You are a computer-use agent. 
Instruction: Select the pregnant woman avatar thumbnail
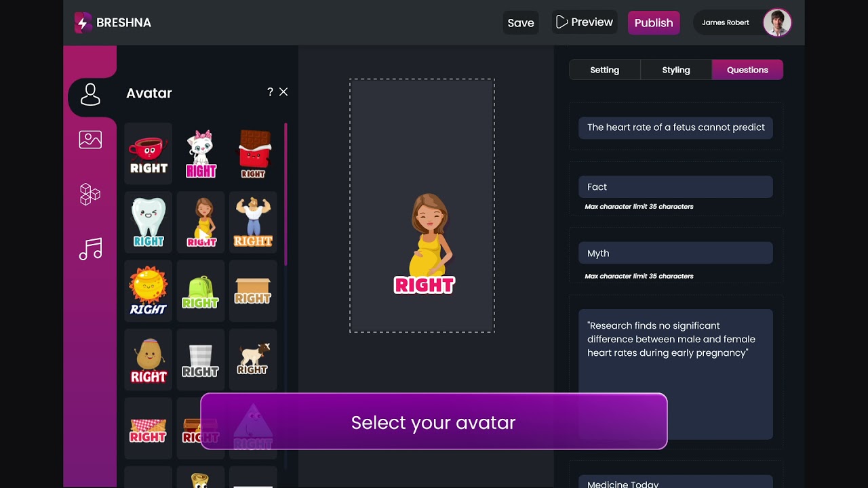point(201,222)
